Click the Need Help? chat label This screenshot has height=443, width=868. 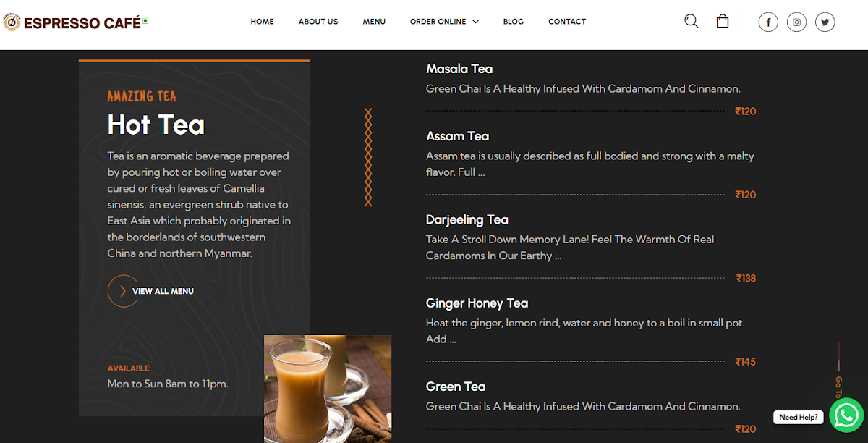click(799, 417)
